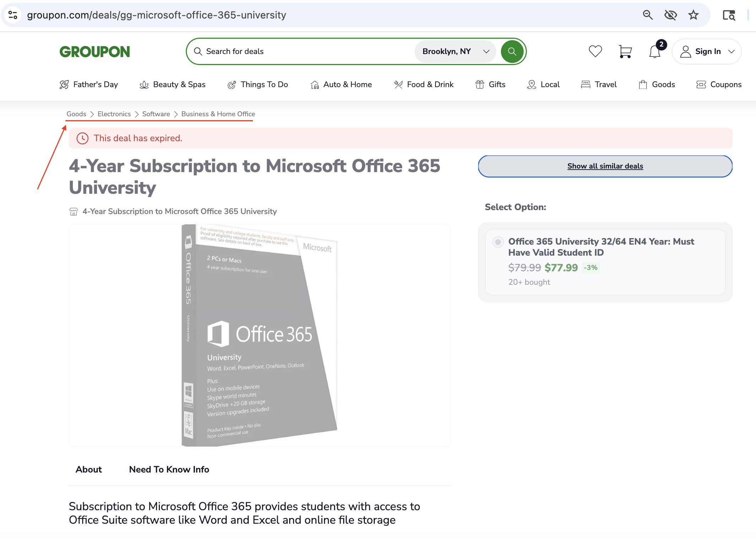The width and height of the screenshot is (756, 539).
Task: Click the browser address bar URL
Action: (156, 15)
